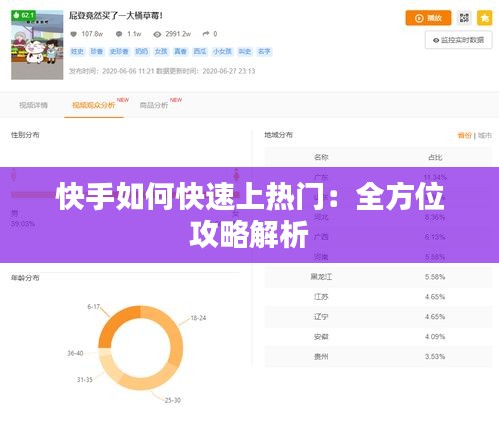The height and width of the screenshot is (430, 499).
Task: Click the video title with 草莓
Action: 116,16
